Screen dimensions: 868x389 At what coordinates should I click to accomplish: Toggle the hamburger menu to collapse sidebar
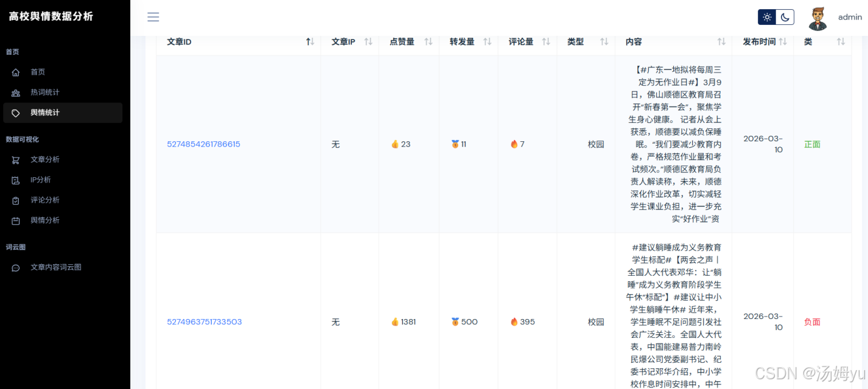[153, 17]
